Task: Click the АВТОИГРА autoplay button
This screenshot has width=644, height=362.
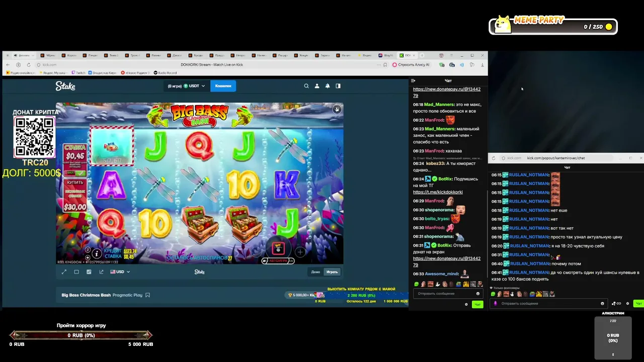Action: tap(278, 260)
